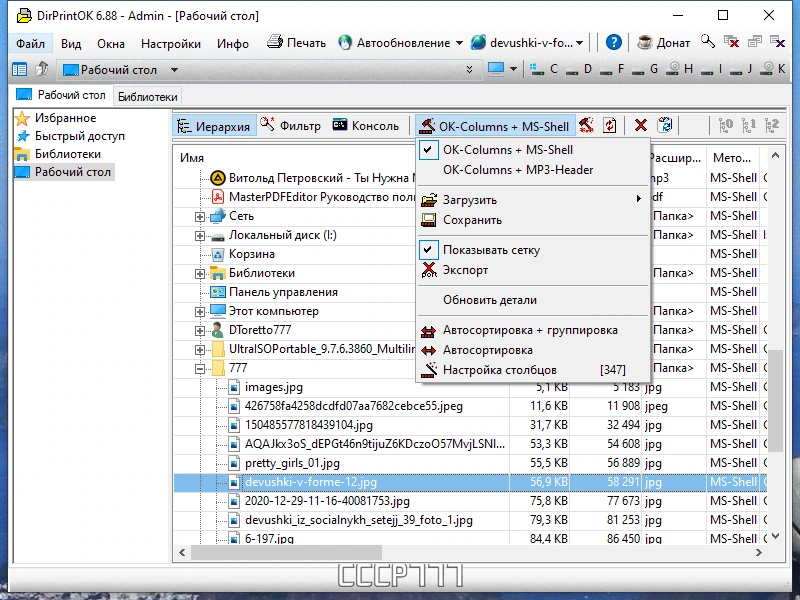This screenshot has height=600, width=800.
Task: Select drive D in the drive bar
Action: [x=579, y=69]
